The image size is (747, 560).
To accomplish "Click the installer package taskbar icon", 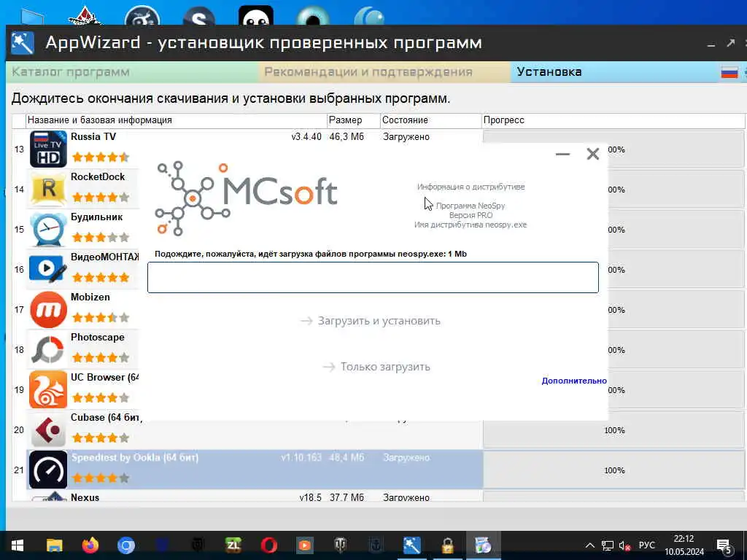I will tap(483, 545).
